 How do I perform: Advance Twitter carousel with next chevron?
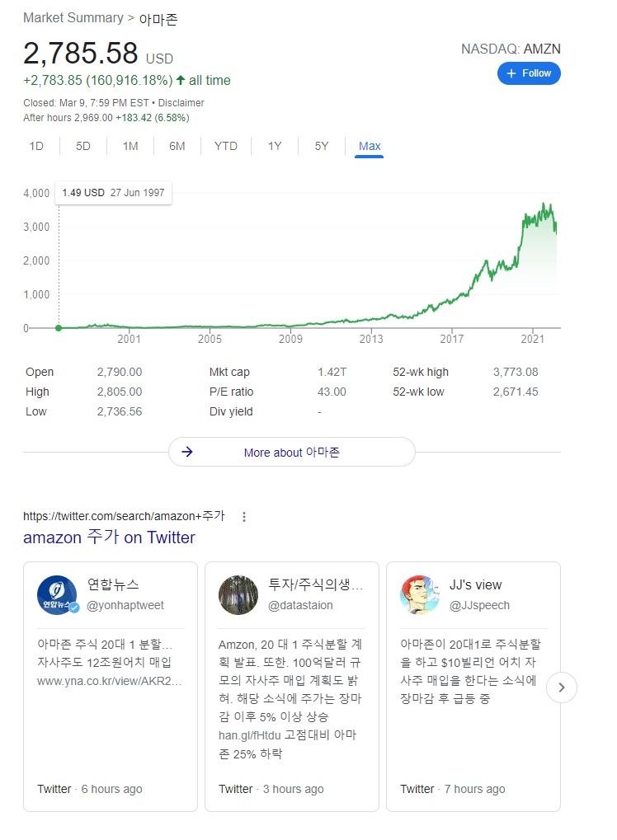[x=561, y=687]
